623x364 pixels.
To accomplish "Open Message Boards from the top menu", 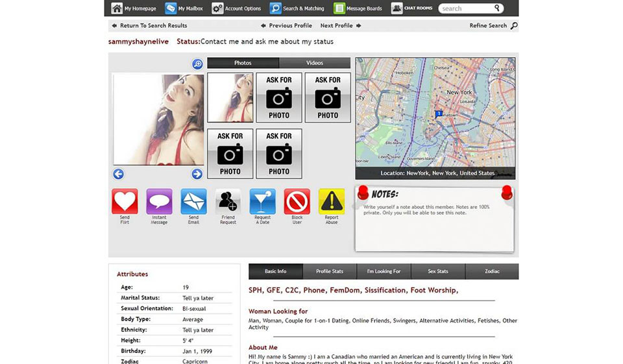I will 358,8.
